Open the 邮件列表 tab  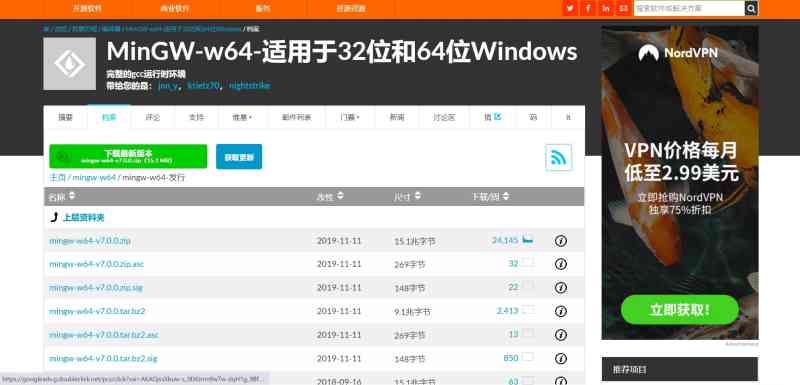296,117
